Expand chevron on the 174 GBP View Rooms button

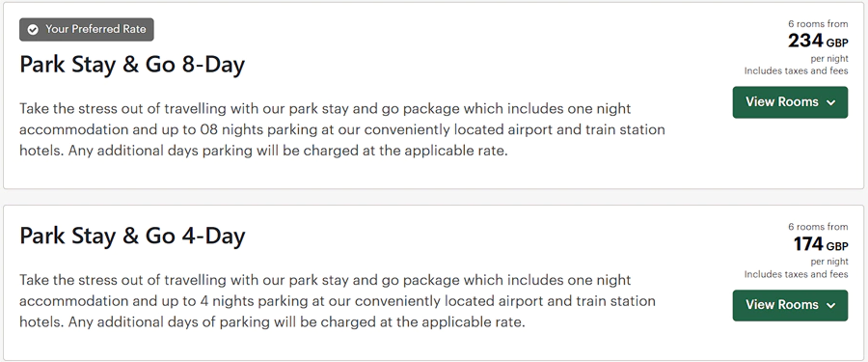[830, 305]
